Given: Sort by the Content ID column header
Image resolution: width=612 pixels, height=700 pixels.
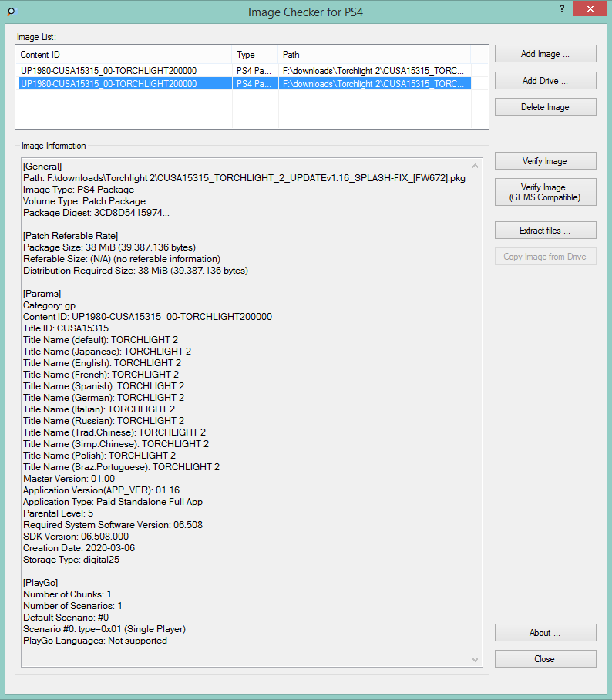Looking at the screenshot, I should (124, 55).
